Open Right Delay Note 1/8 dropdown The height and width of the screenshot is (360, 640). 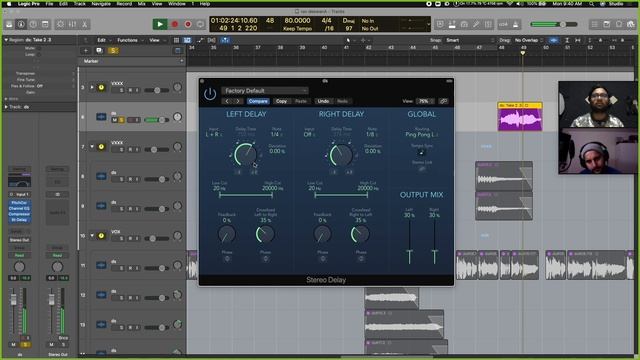372,134
